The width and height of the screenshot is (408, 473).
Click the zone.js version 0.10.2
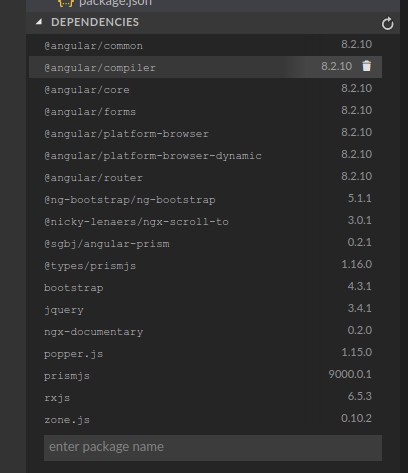356,418
